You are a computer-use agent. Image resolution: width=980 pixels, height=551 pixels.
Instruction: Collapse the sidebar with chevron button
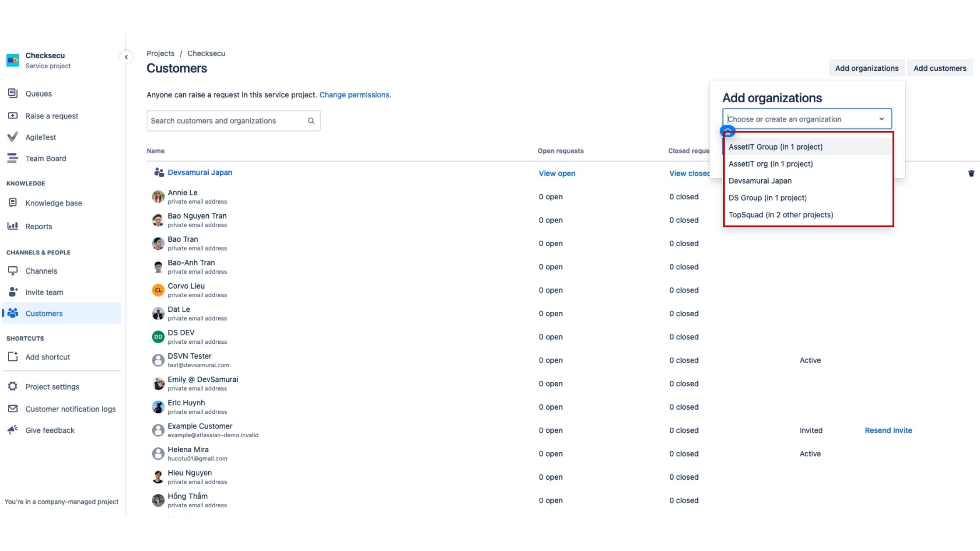[126, 57]
